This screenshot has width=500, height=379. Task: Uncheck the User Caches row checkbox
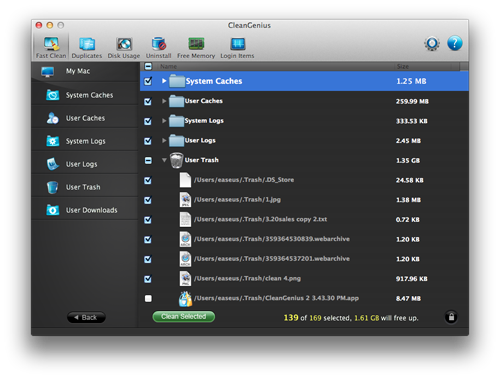pos(148,101)
